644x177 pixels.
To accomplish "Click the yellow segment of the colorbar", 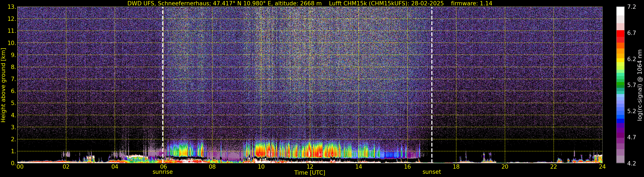I will (620, 60).
